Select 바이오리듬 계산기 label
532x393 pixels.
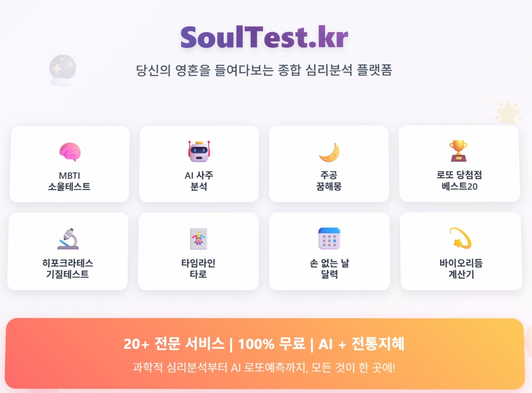point(461,268)
